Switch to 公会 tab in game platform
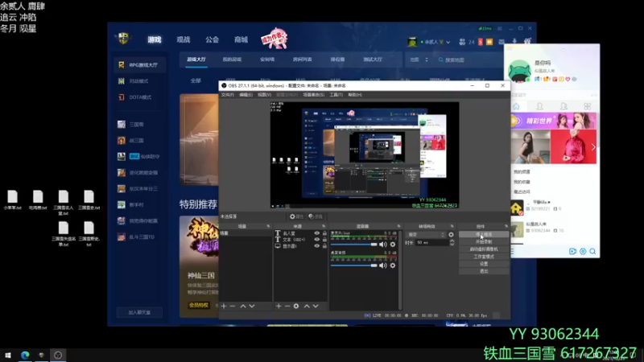 (x=212, y=39)
